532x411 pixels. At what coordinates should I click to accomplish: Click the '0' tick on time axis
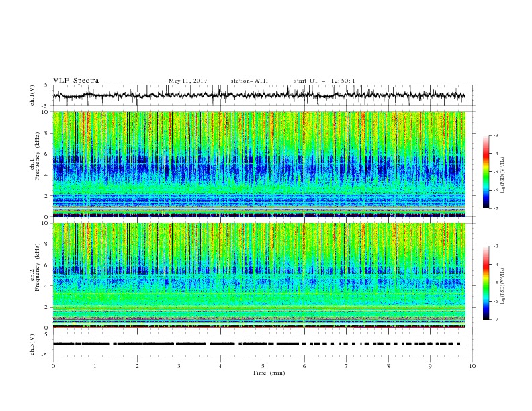(53, 366)
